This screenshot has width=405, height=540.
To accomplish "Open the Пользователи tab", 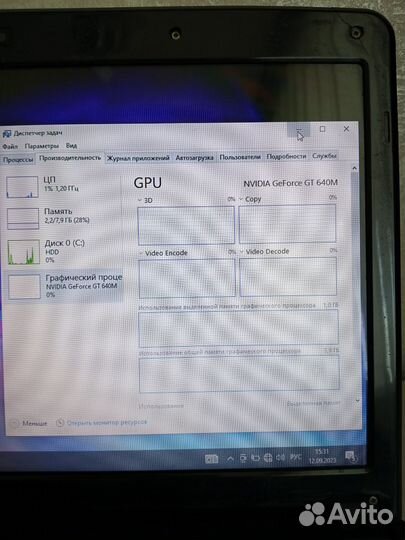I will (240, 157).
